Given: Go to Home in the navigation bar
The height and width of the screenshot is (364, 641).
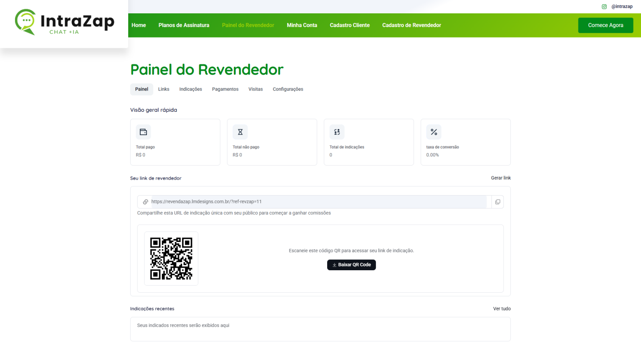Looking at the screenshot, I should (139, 25).
